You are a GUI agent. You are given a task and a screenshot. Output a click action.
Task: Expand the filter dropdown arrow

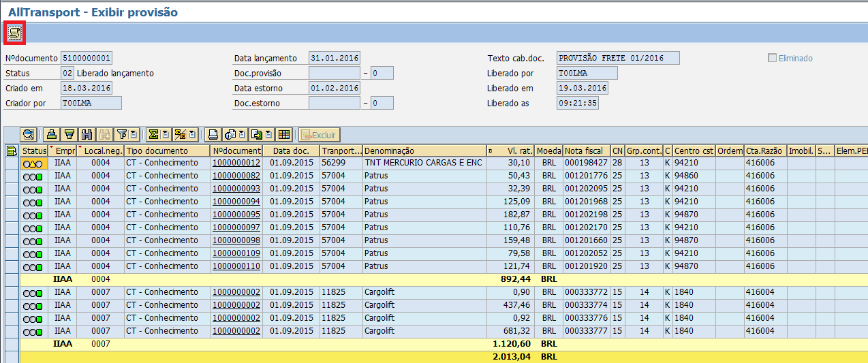click(134, 135)
